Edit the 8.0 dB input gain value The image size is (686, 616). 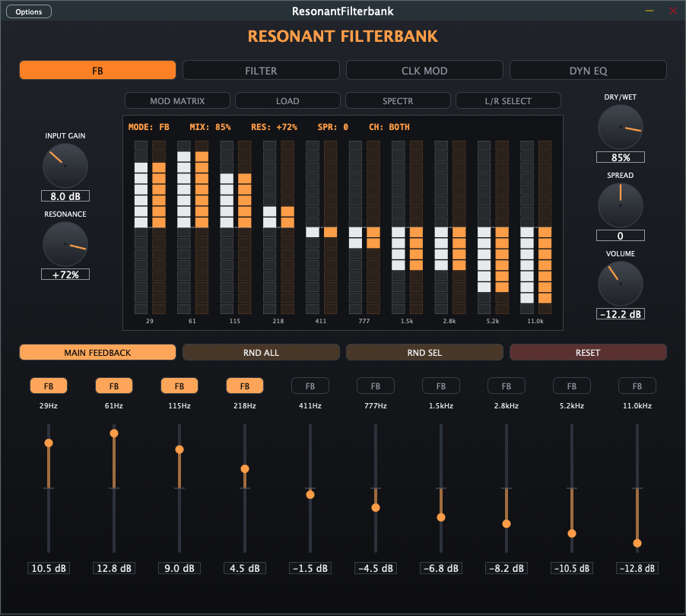65,196
